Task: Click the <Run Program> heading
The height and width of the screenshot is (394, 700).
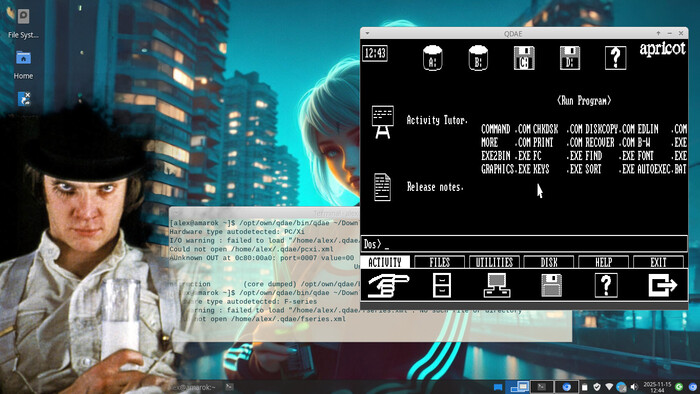Action: (x=584, y=101)
